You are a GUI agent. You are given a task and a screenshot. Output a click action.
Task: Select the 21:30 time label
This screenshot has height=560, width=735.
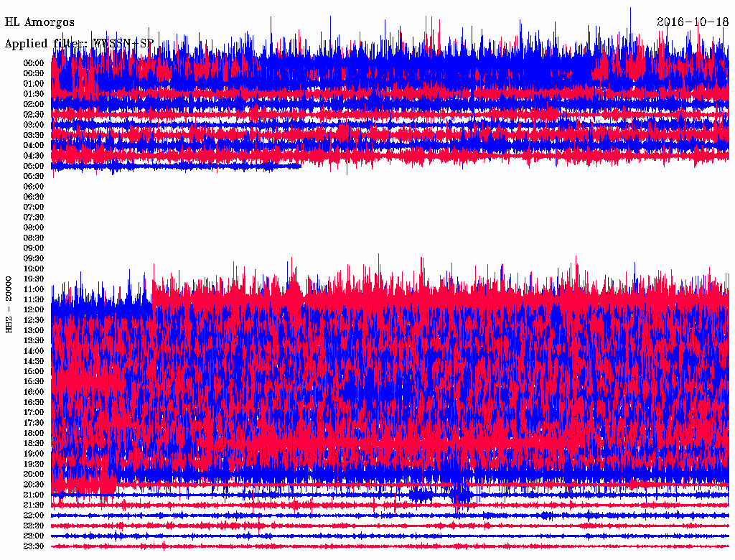click(34, 505)
